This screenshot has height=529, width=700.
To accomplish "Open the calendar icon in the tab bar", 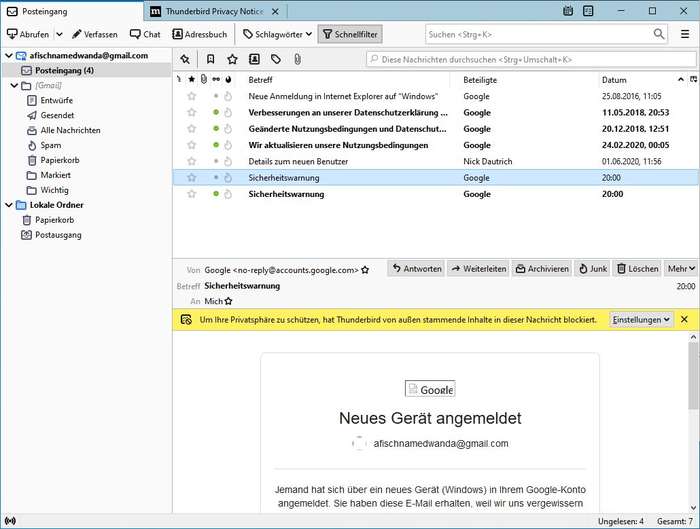I will [568, 11].
